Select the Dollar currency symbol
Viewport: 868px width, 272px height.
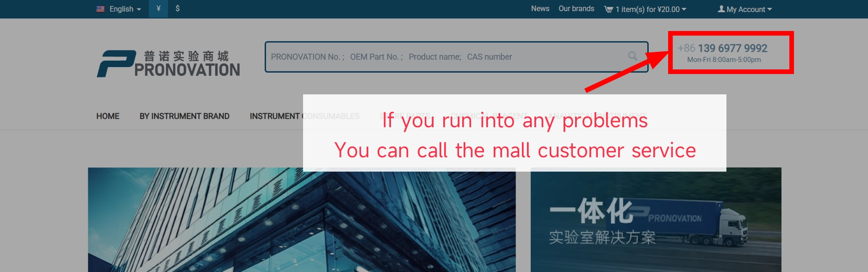[178, 8]
